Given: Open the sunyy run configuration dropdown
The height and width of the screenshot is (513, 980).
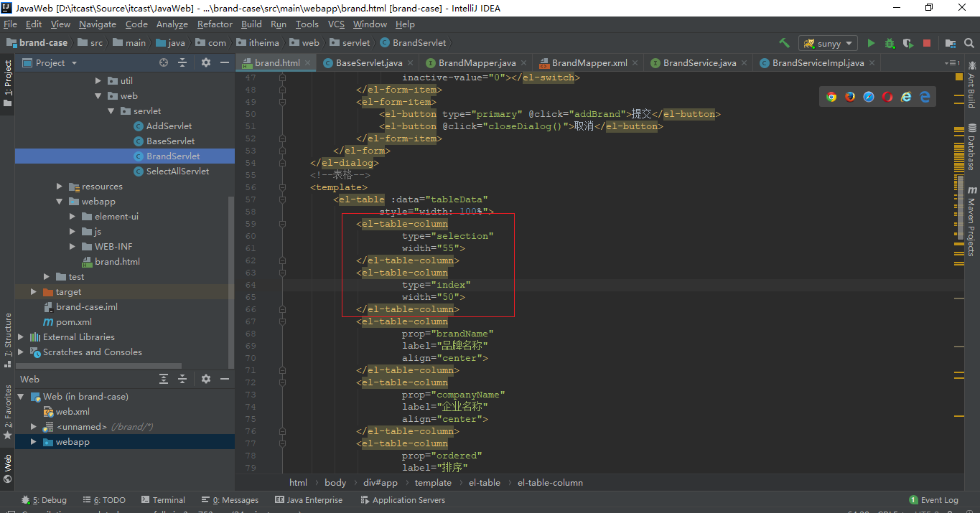Looking at the screenshot, I should coord(829,44).
